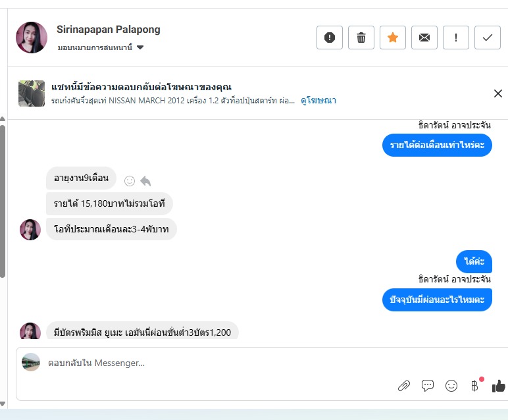Image resolution: width=508 pixels, height=420 pixels.
Task: Open Sirinapapan Palapong profile name
Action: [x=109, y=30]
